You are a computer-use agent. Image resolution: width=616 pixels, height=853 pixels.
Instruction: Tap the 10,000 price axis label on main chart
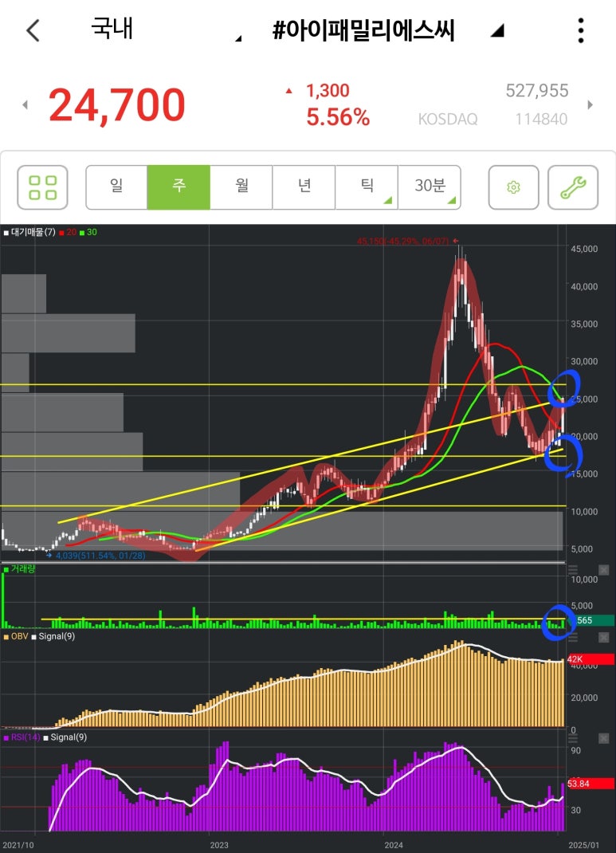584,511
